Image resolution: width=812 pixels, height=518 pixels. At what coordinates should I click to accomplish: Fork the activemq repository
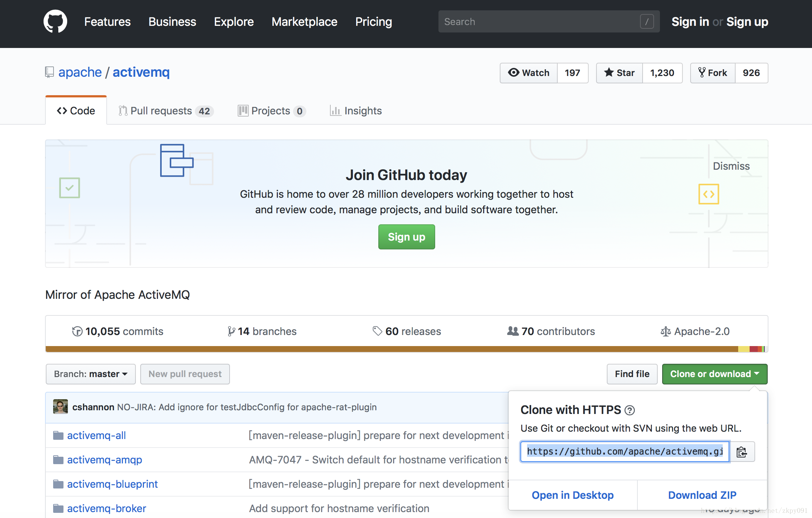coord(713,73)
